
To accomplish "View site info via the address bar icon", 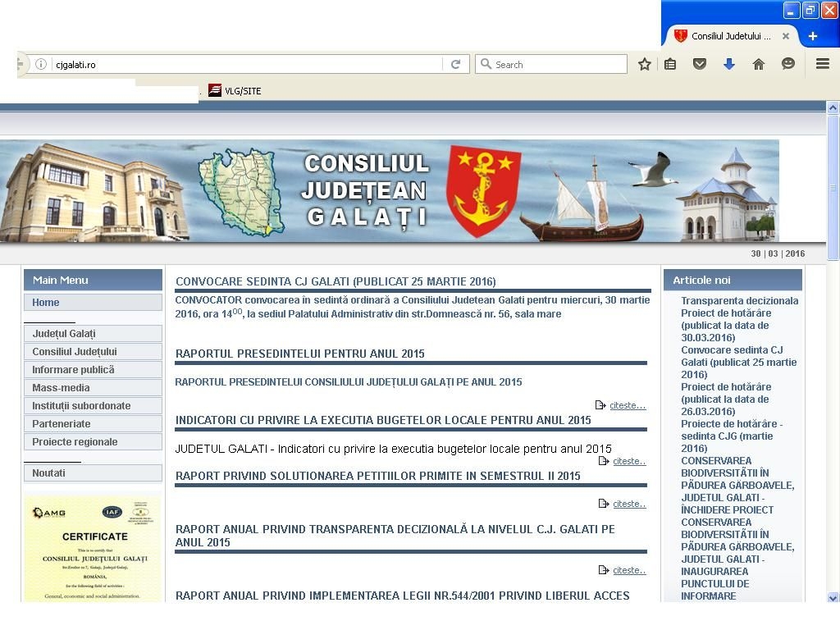I will 41,64.
